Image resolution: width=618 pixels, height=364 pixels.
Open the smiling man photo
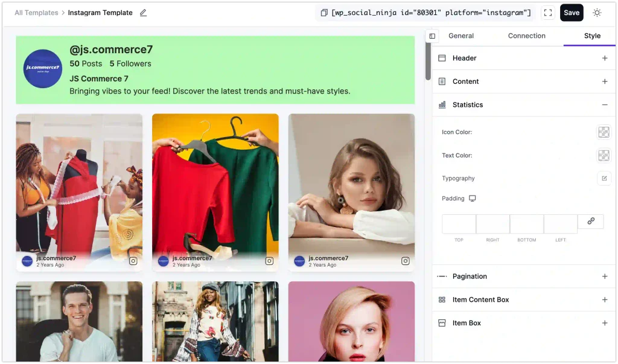[79, 321]
